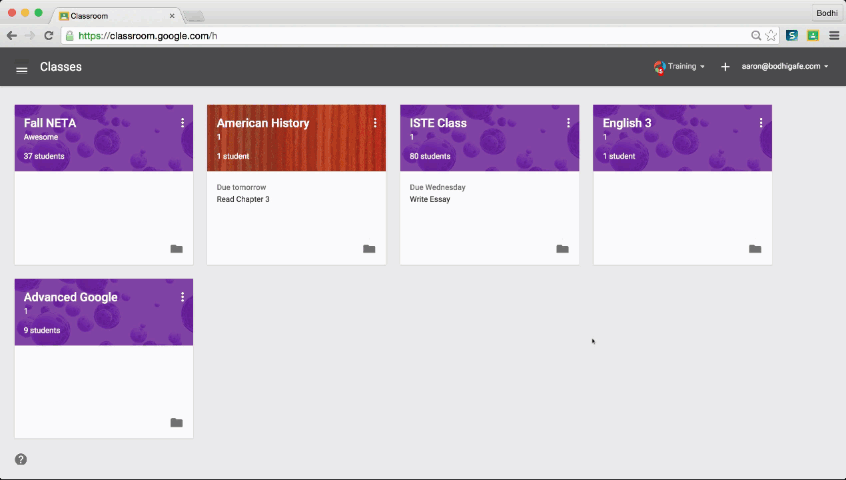Select the Classroom browser tab
846x480 pixels.
point(110,16)
